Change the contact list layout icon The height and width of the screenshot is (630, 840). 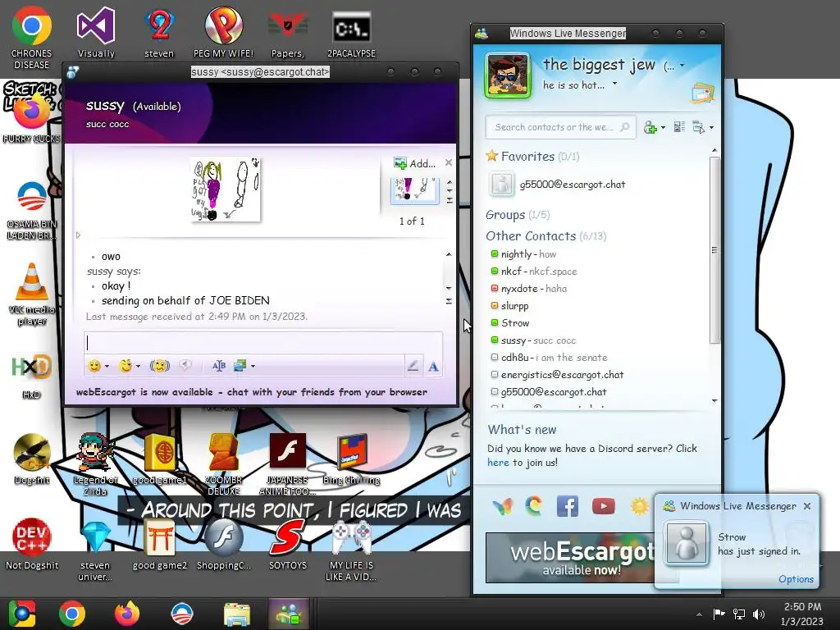679,127
